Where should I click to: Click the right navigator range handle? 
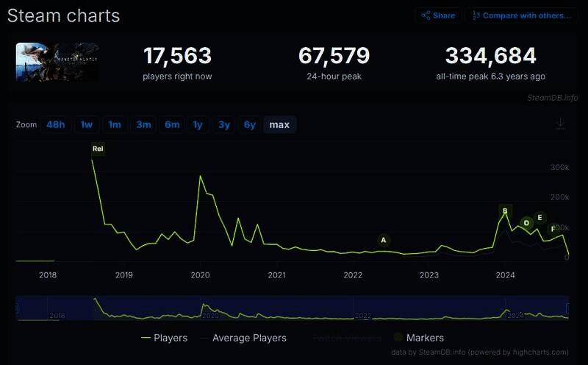[x=568, y=308]
